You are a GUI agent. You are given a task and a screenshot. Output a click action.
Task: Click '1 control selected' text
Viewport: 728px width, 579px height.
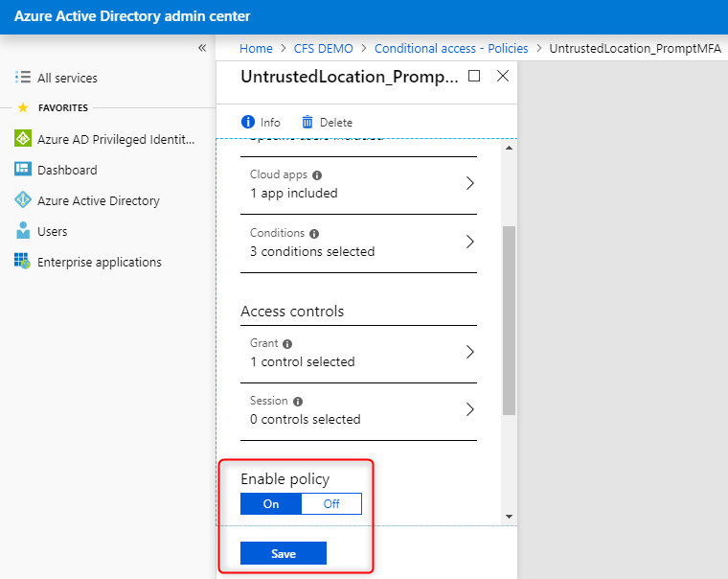coord(303,361)
